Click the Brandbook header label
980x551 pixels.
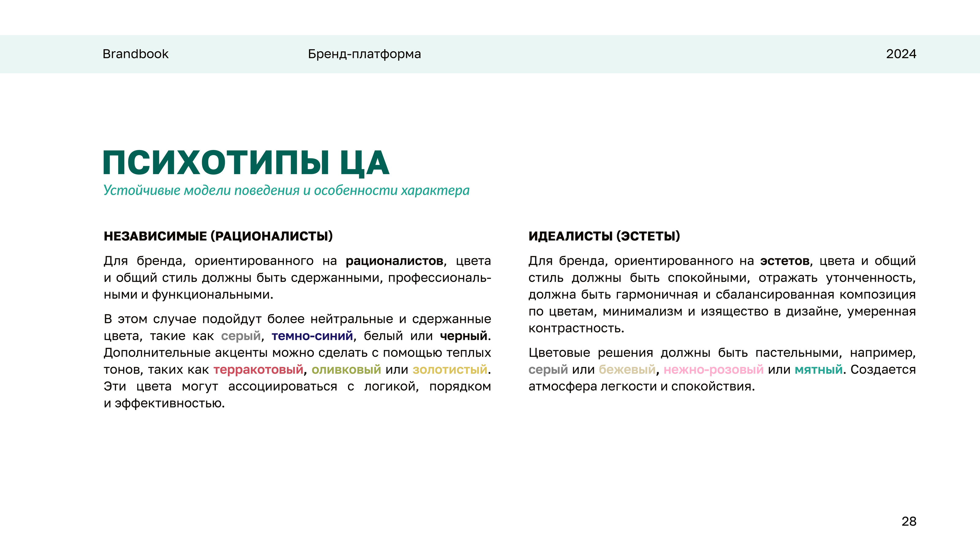(x=135, y=54)
